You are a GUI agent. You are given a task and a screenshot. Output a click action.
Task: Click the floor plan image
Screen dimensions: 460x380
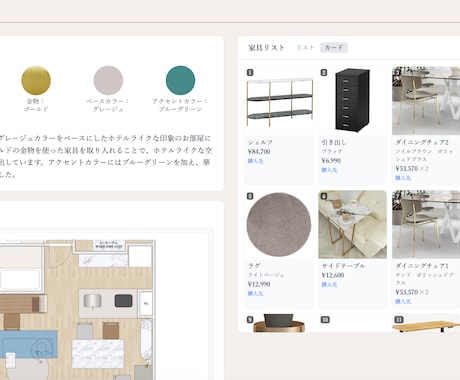click(x=78, y=309)
